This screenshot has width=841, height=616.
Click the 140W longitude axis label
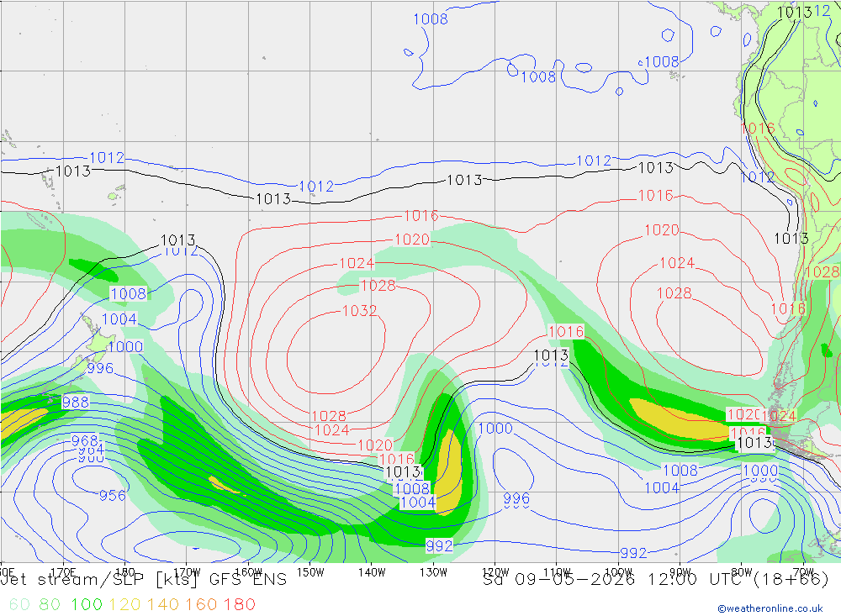[372, 572]
